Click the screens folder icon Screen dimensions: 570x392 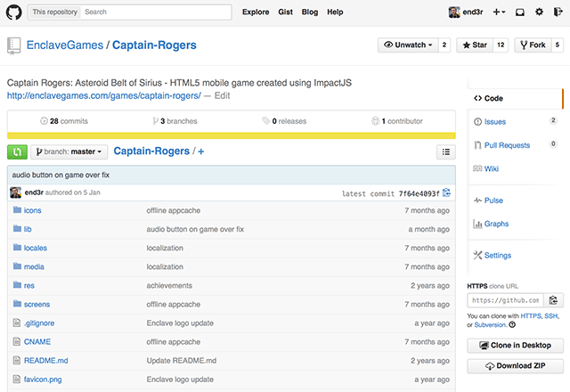(17, 304)
